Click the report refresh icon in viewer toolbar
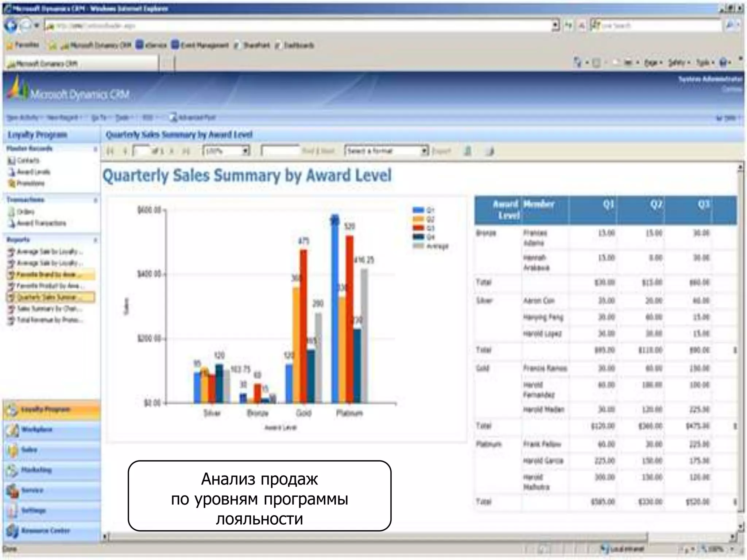 (x=468, y=151)
